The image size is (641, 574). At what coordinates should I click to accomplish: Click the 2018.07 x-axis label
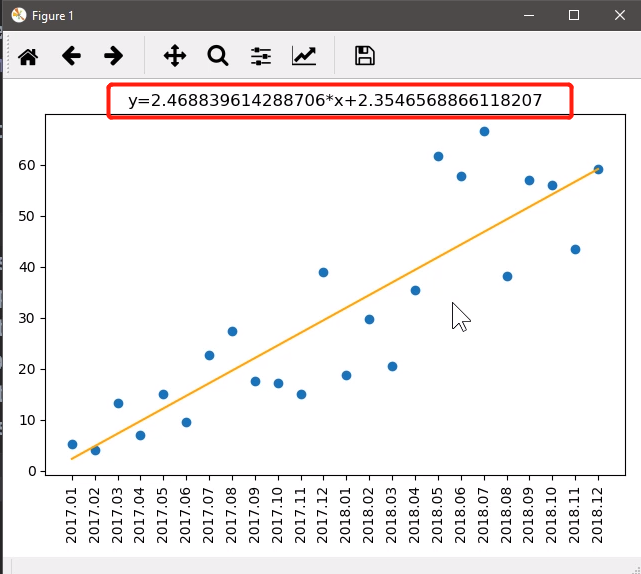coord(484,516)
